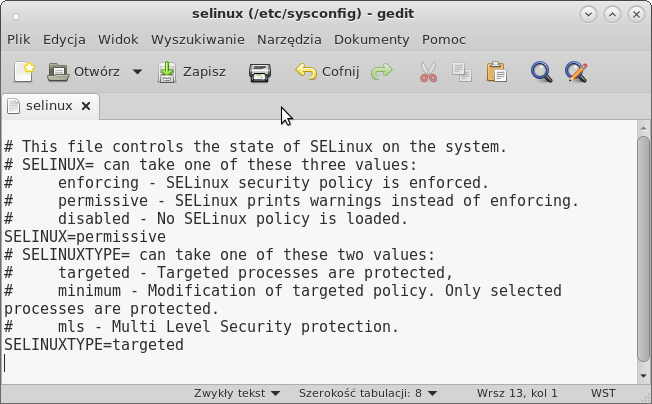
Task: Save the file with the Zapisz button
Action: point(192,72)
